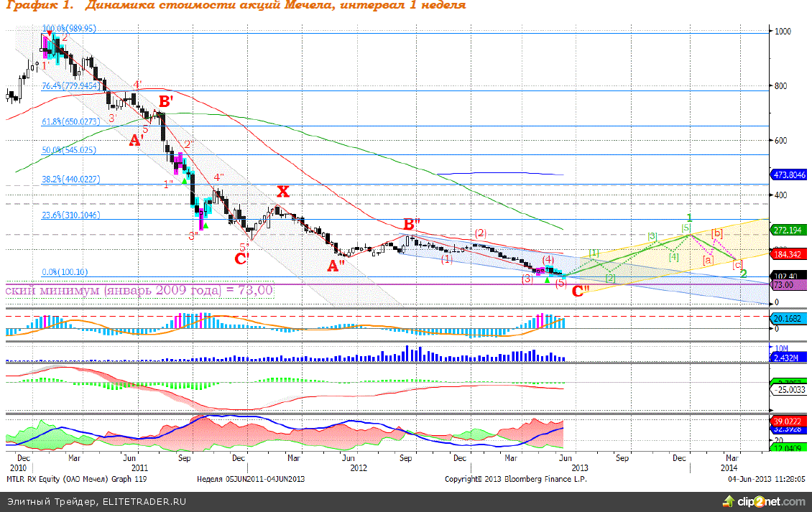Viewport: 812px width, 512px height.
Task: Click the red A'' wave label
Action: (x=334, y=266)
